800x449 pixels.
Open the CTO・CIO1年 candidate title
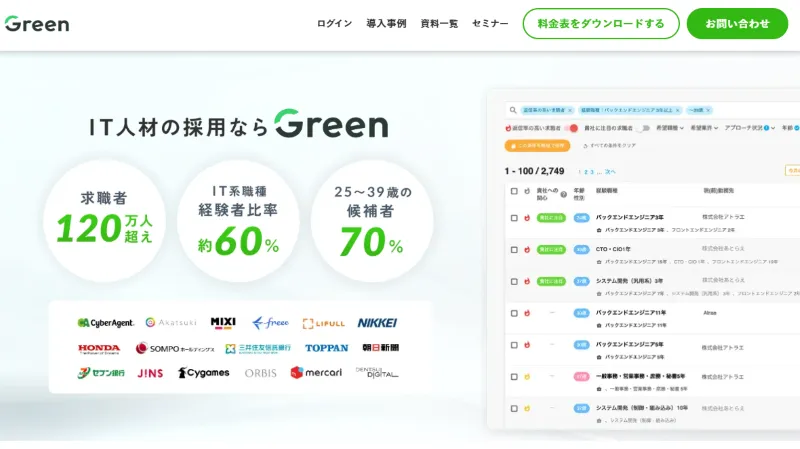[x=613, y=249]
